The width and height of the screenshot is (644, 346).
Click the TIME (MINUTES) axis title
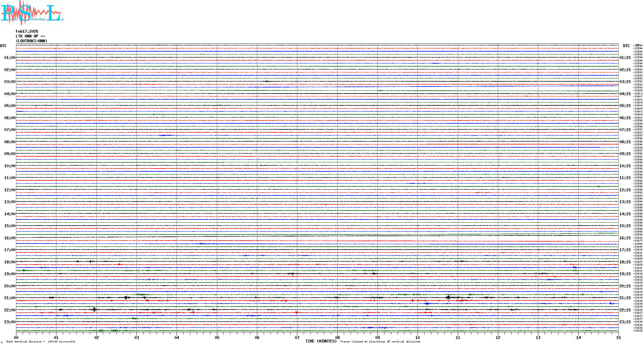pos(321,341)
